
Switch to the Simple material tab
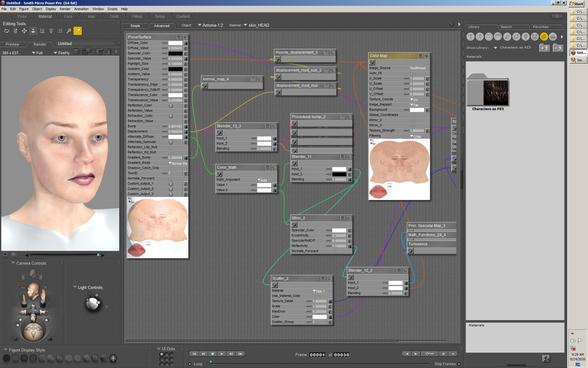(x=135, y=26)
